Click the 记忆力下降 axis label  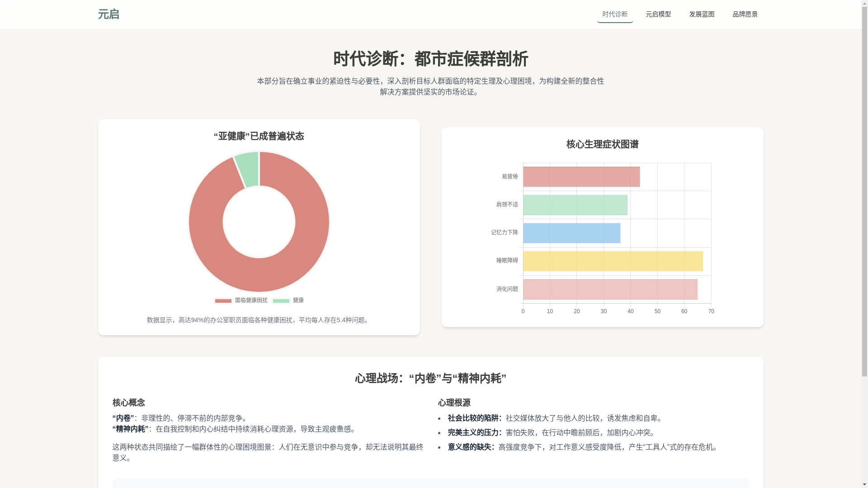coord(505,233)
